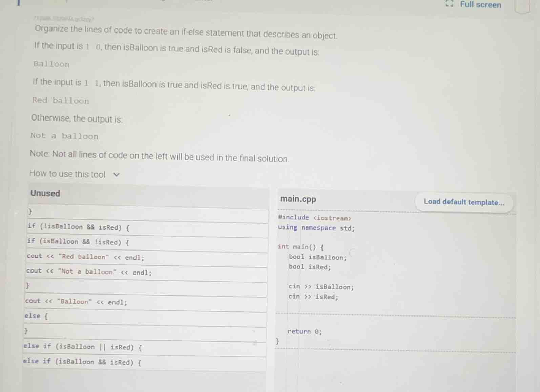540x392 pixels.
Task: Select the if (!isBalloon && isRed) code block
Action: pyautogui.click(x=148, y=227)
